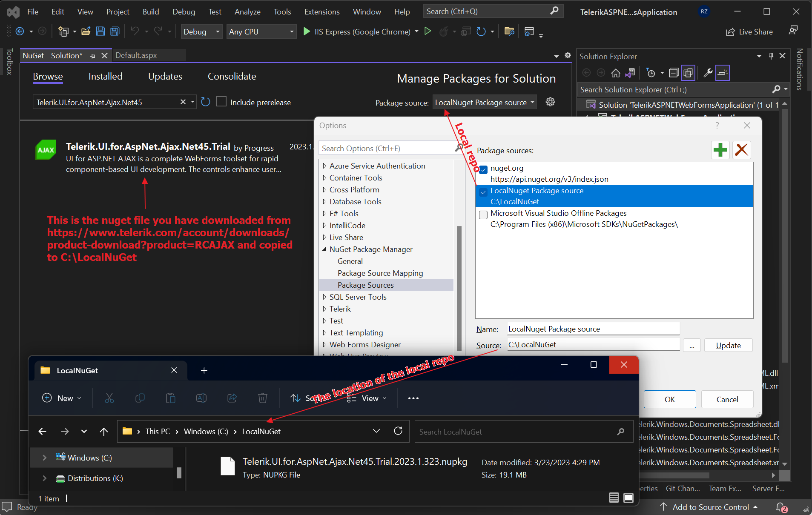The height and width of the screenshot is (515, 812).
Task: Open the Analyze menu
Action: point(247,11)
